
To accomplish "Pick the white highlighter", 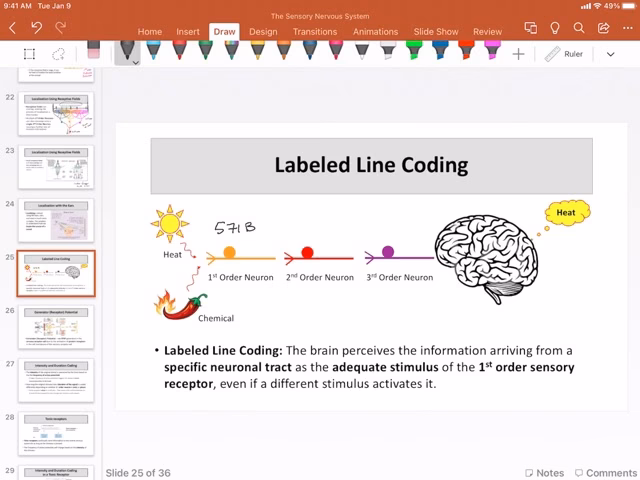I will pos(388,50).
